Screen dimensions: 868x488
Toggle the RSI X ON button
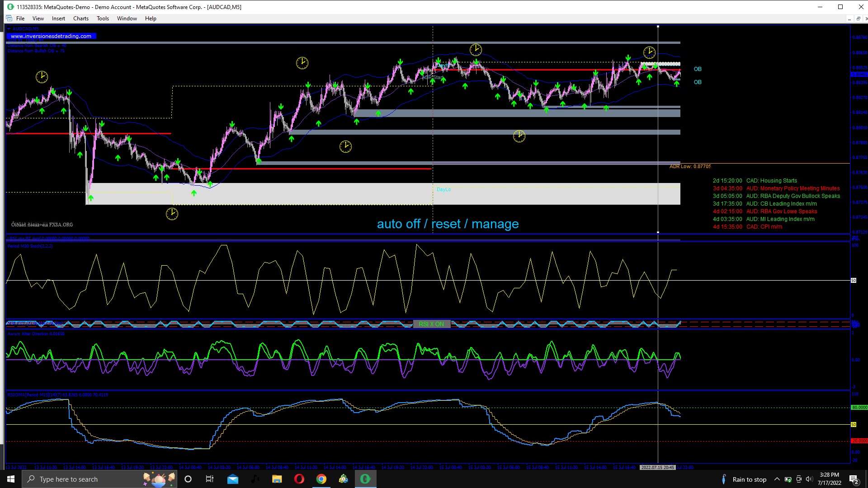431,324
